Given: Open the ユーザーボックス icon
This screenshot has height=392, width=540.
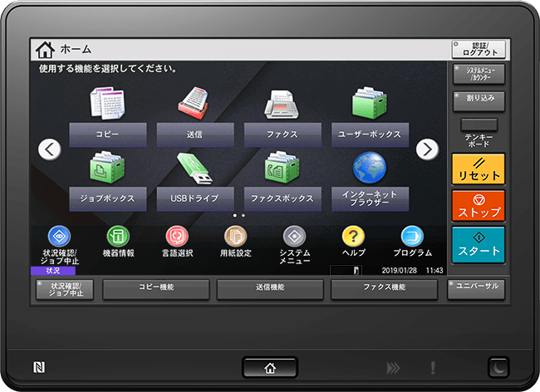Looking at the screenshot, I should click(x=370, y=105).
